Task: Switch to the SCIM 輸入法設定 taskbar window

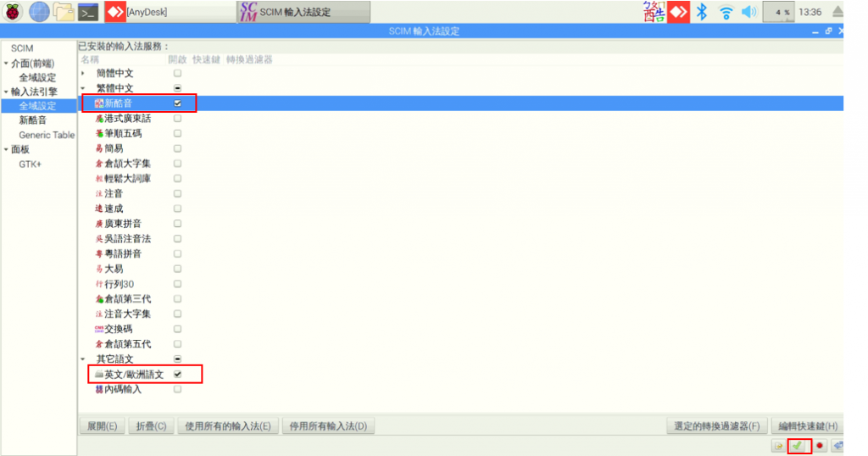Action: [303, 12]
